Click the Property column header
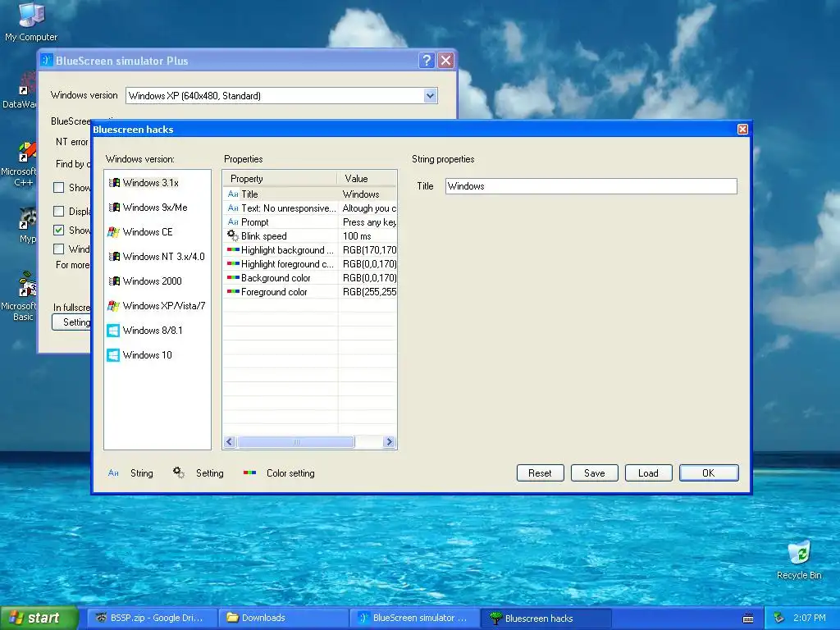 coord(280,179)
